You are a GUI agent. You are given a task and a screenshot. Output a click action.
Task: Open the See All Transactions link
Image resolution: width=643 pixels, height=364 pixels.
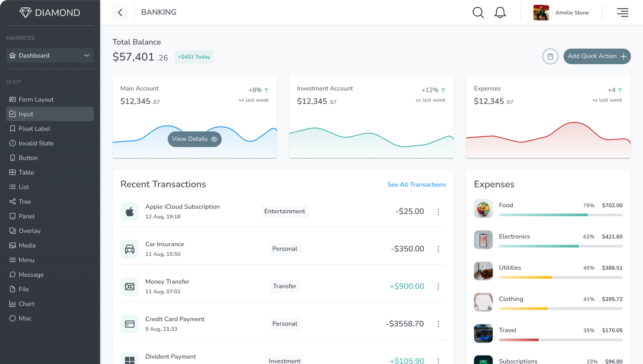[416, 185]
